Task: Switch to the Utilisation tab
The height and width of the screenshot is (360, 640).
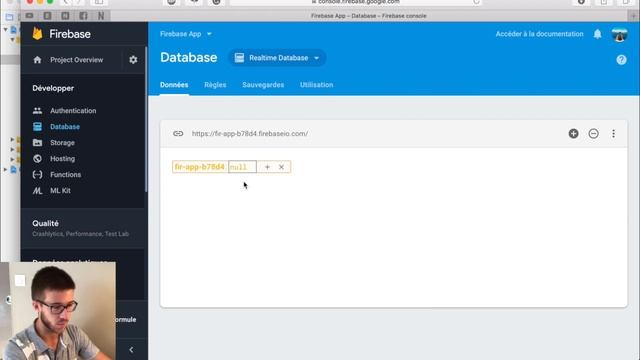Action: (316, 85)
